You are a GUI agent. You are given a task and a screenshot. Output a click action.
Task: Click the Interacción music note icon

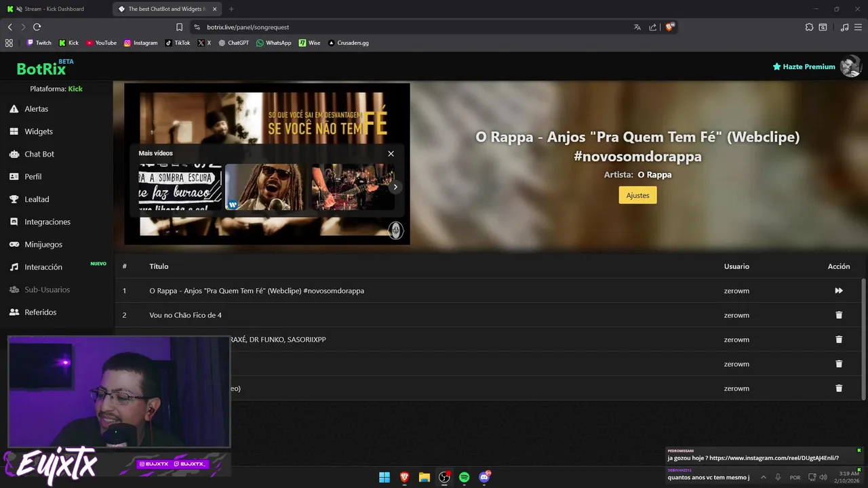[x=14, y=267]
